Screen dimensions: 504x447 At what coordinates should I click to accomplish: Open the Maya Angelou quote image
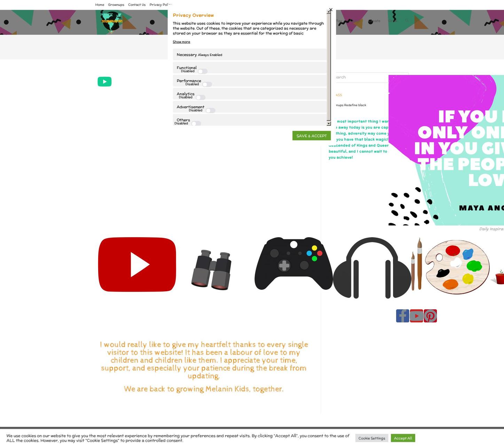(x=446, y=150)
